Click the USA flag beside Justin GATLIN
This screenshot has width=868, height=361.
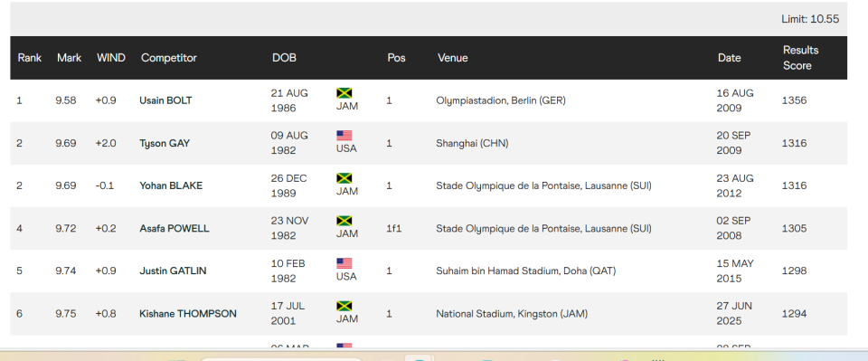(x=344, y=263)
